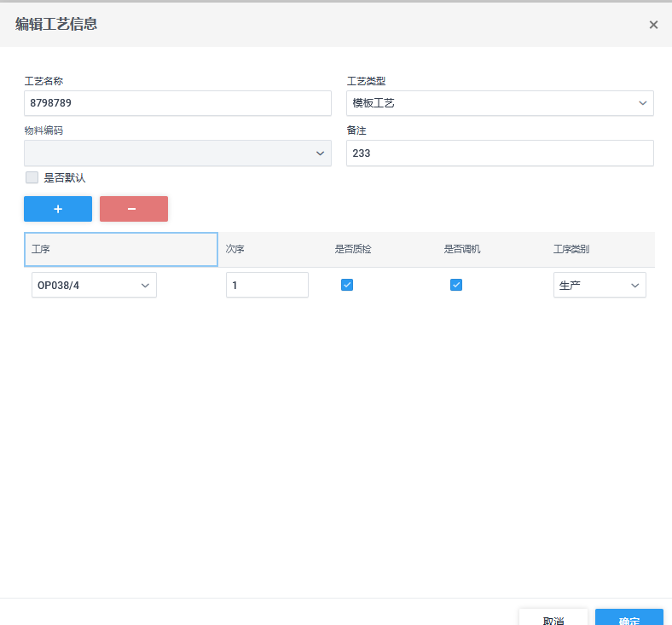Click the blue plus add-row button

[x=58, y=209]
